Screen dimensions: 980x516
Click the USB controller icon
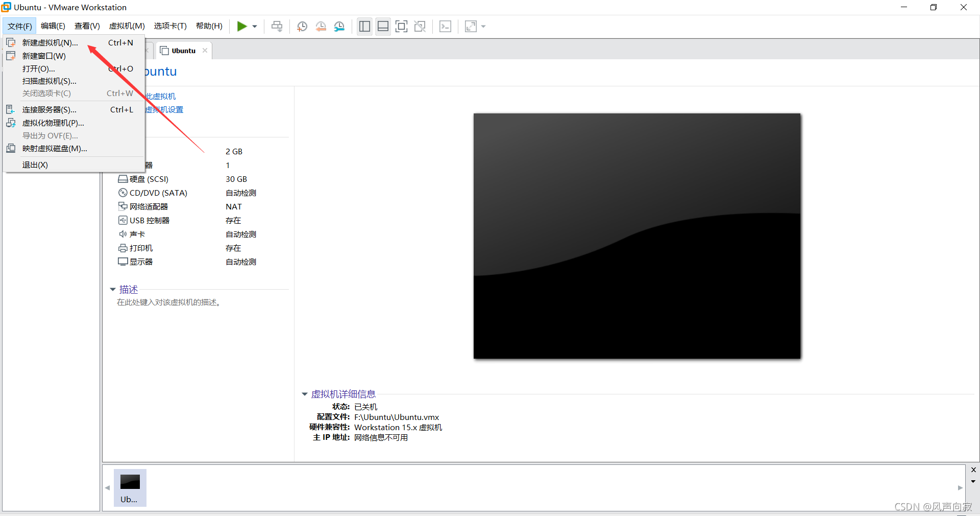click(122, 220)
